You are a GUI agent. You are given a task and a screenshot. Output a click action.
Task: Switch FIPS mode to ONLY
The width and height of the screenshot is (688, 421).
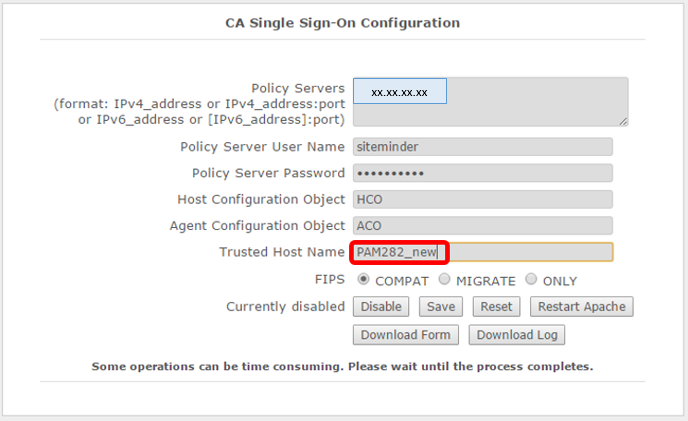tap(531, 280)
